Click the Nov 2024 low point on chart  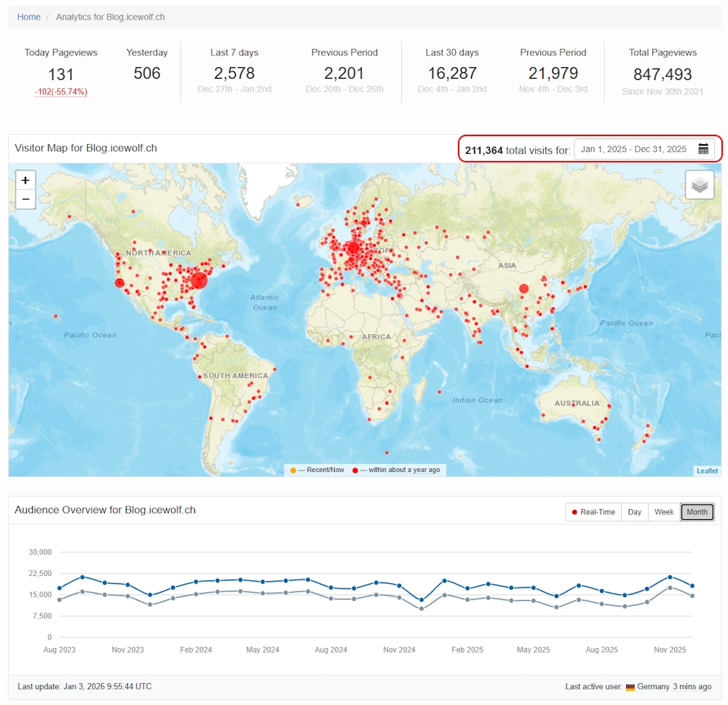422,600
